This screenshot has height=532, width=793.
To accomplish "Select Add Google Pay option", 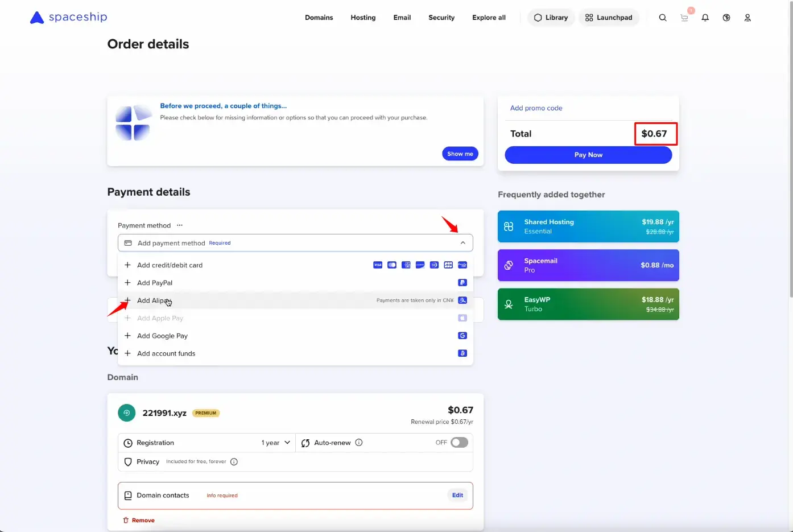I will 295,336.
